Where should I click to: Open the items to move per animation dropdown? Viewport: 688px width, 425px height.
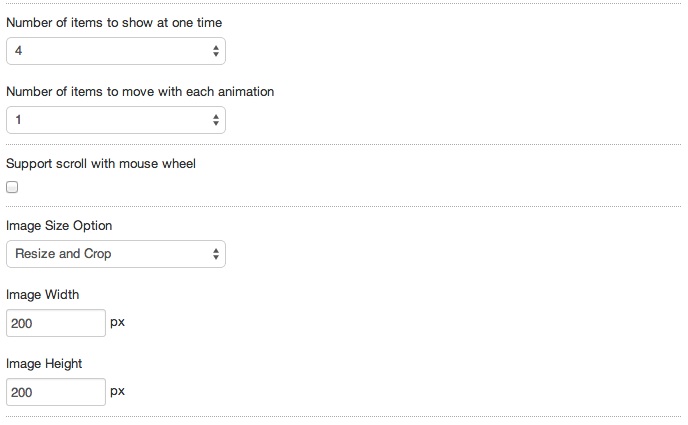tap(115, 120)
